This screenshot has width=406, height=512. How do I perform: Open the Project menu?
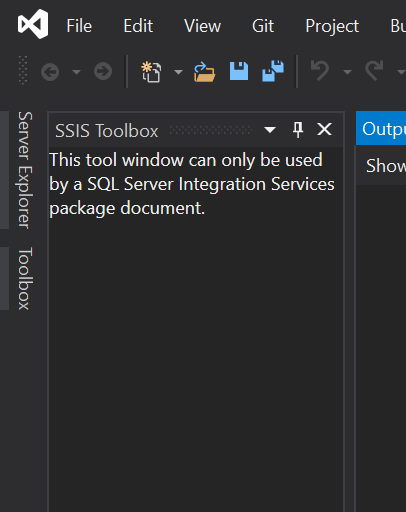332,26
